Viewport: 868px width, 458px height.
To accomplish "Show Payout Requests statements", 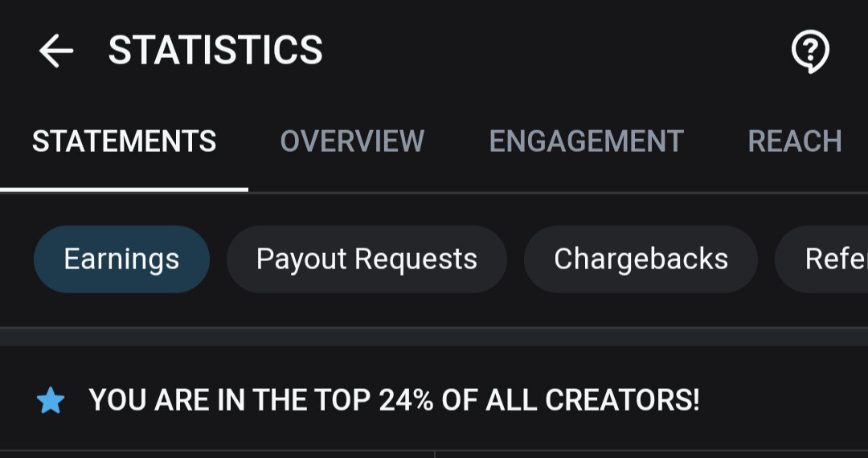I will (366, 260).
